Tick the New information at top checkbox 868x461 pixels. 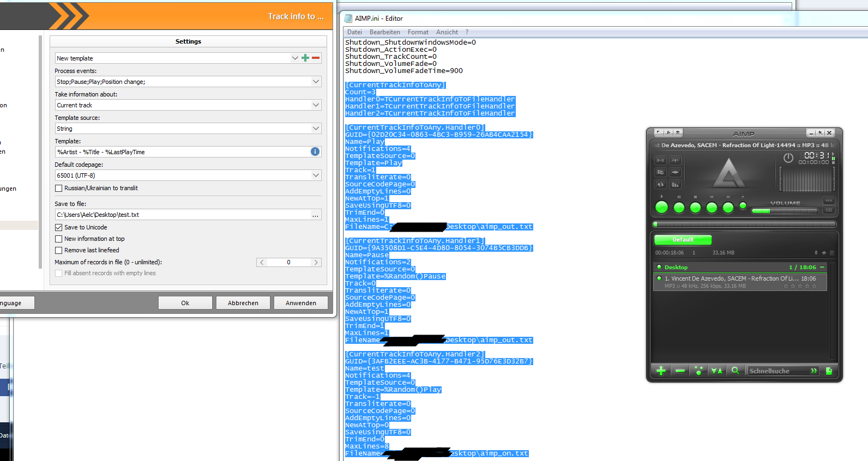click(59, 239)
